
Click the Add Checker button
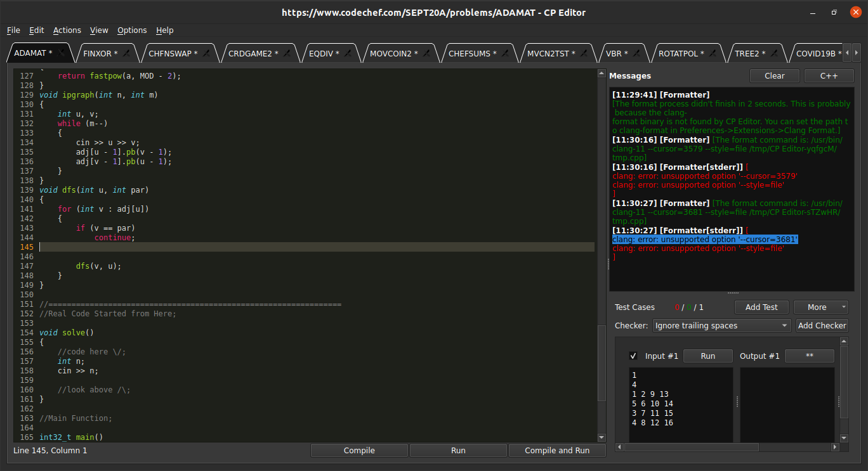tap(822, 325)
